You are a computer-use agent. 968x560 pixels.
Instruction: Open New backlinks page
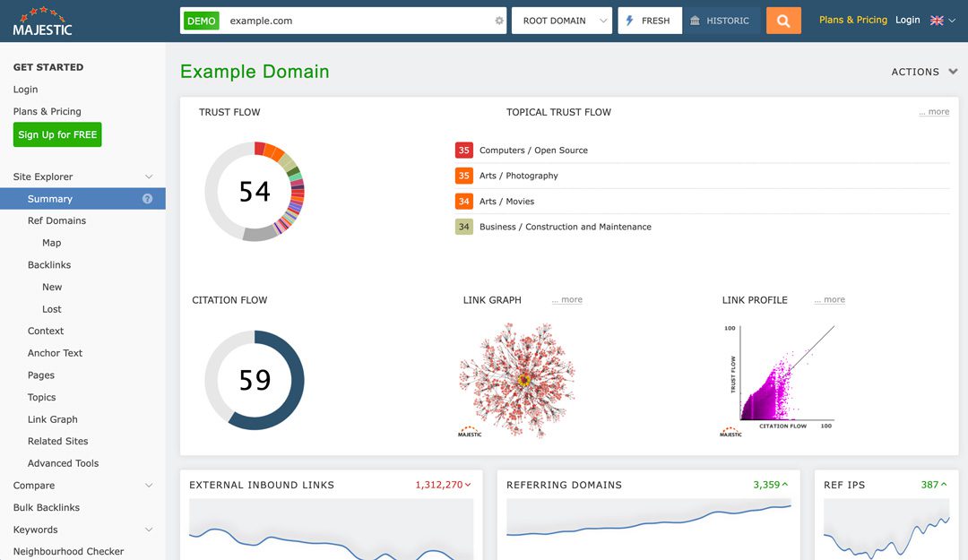[x=52, y=287]
